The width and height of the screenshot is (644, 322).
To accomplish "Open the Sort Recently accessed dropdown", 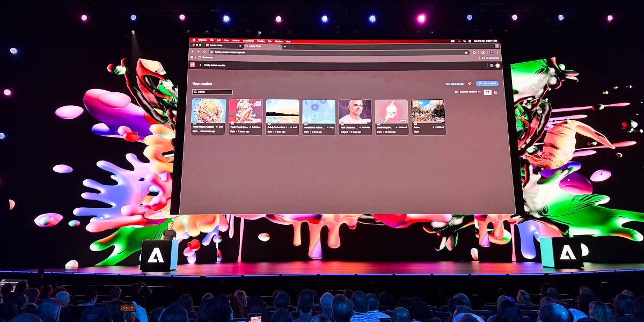I will (x=467, y=92).
